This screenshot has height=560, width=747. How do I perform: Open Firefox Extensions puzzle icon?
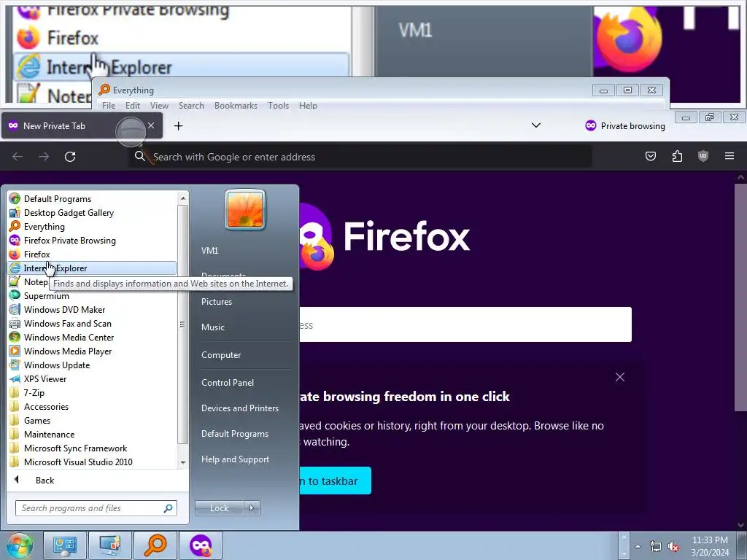click(677, 156)
